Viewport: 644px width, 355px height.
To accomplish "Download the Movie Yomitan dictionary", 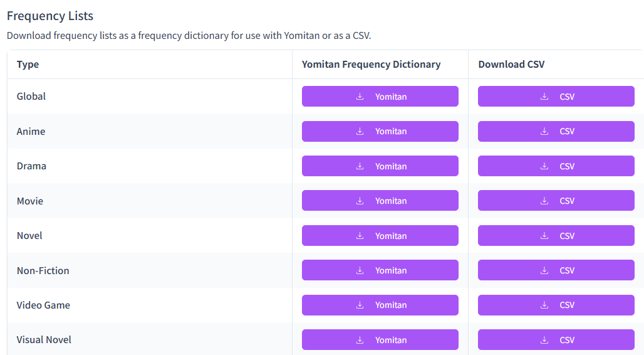I will (x=380, y=201).
